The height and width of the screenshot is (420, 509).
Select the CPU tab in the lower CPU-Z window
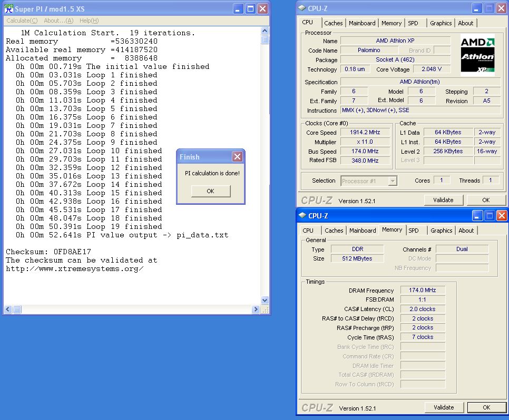[308, 231]
